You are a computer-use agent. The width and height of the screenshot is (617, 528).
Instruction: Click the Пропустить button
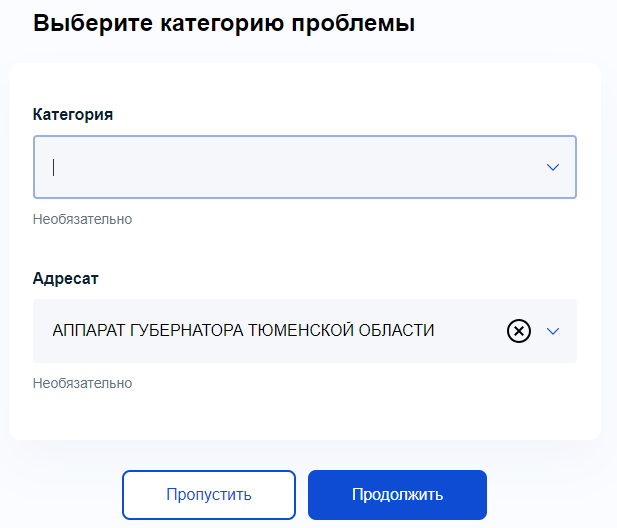[x=209, y=495]
